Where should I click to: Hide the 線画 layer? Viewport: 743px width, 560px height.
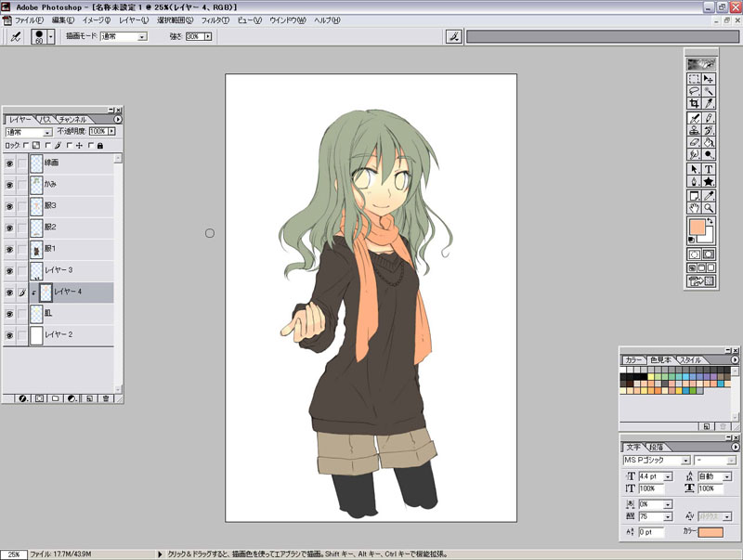[9, 163]
